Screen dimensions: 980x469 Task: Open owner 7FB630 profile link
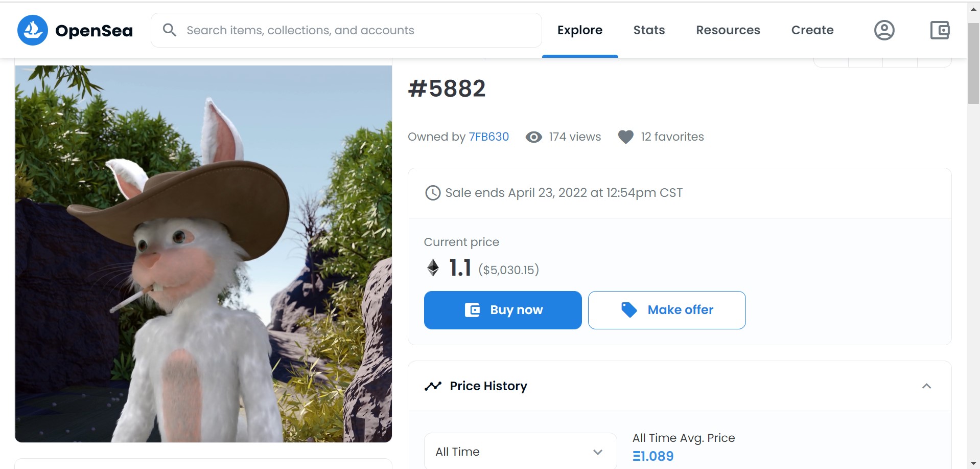[489, 137]
